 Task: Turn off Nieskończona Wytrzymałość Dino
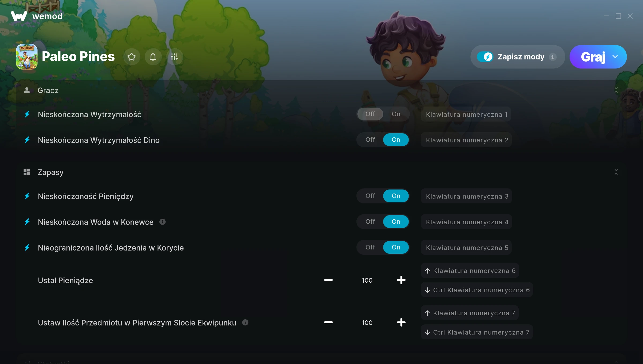click(x=370, y=140)
